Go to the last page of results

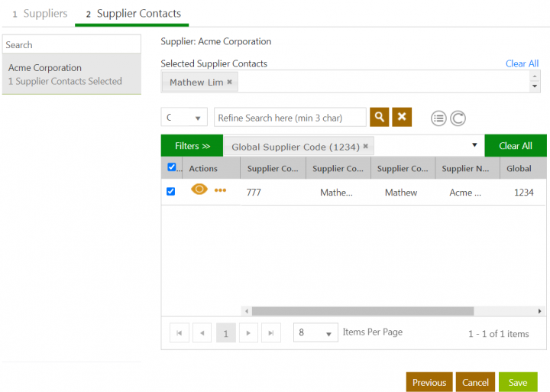coord(271,333)
